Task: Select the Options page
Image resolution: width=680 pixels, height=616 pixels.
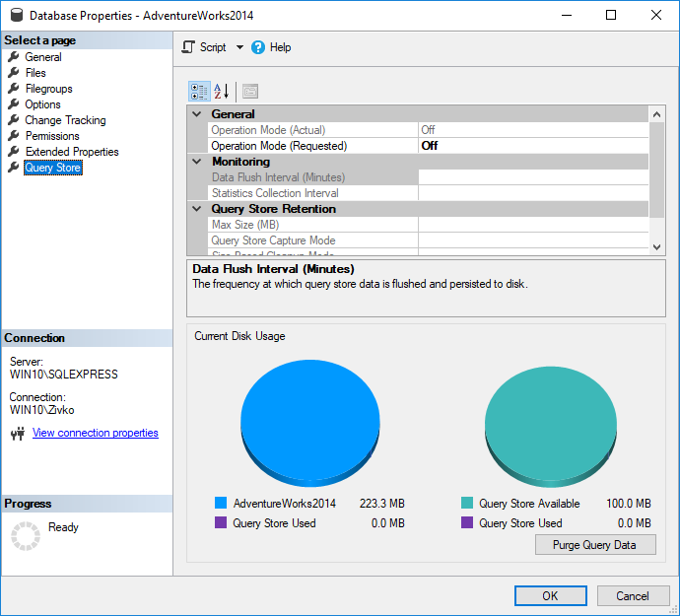Action: point(42,104)
